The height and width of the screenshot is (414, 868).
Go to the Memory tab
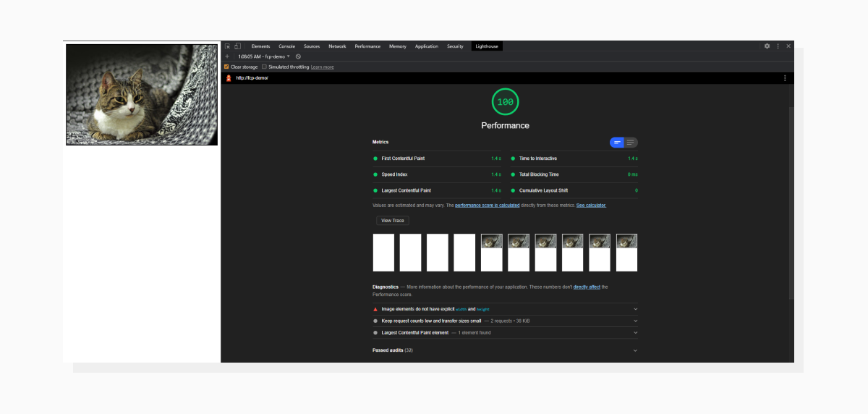point(398,46)
